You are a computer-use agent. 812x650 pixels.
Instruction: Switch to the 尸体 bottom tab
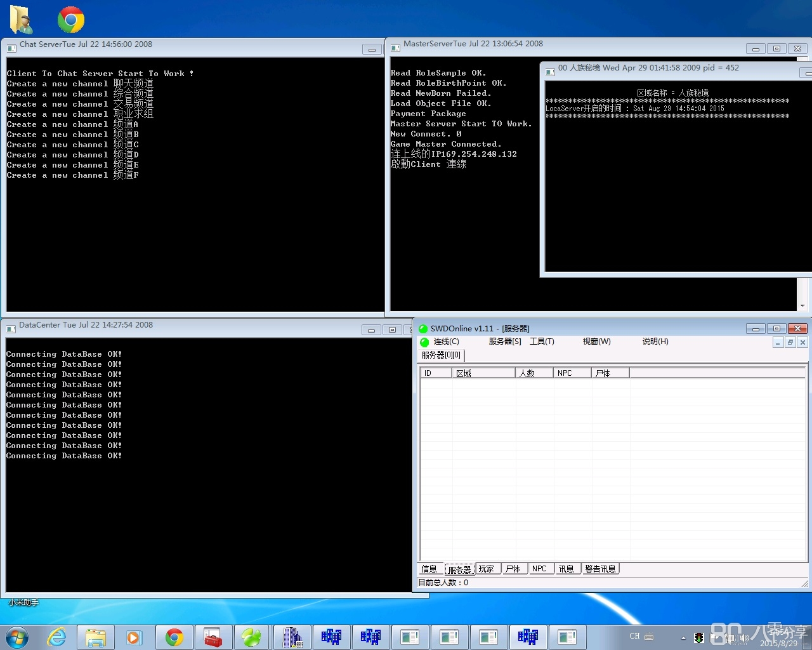point(513,569)
